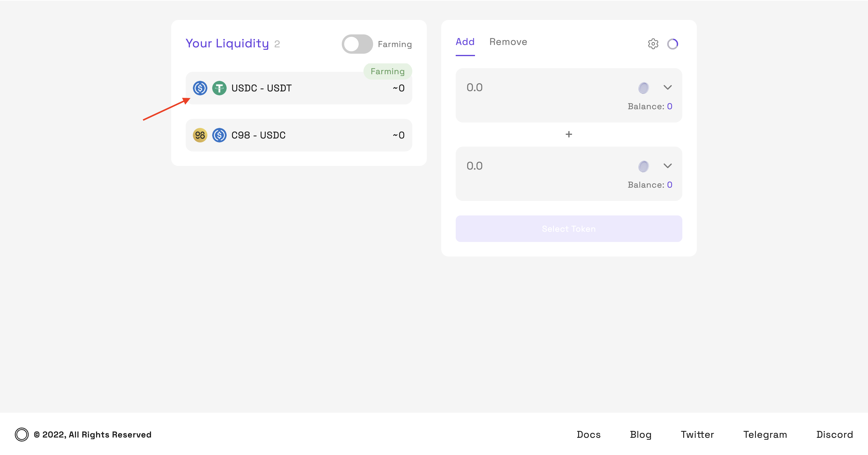Open the Docs footer link
This screenshot has height=455, width=868.
[588, 434]
